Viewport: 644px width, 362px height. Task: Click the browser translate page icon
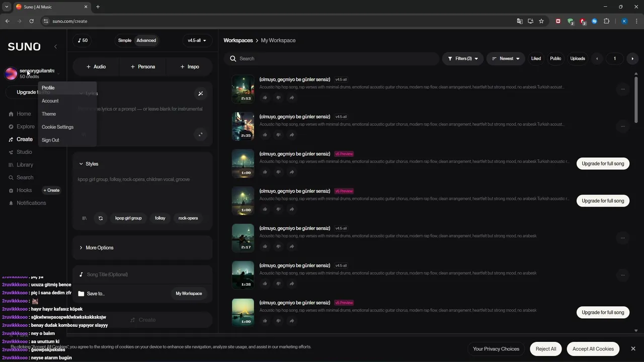[x=520, y=21]
